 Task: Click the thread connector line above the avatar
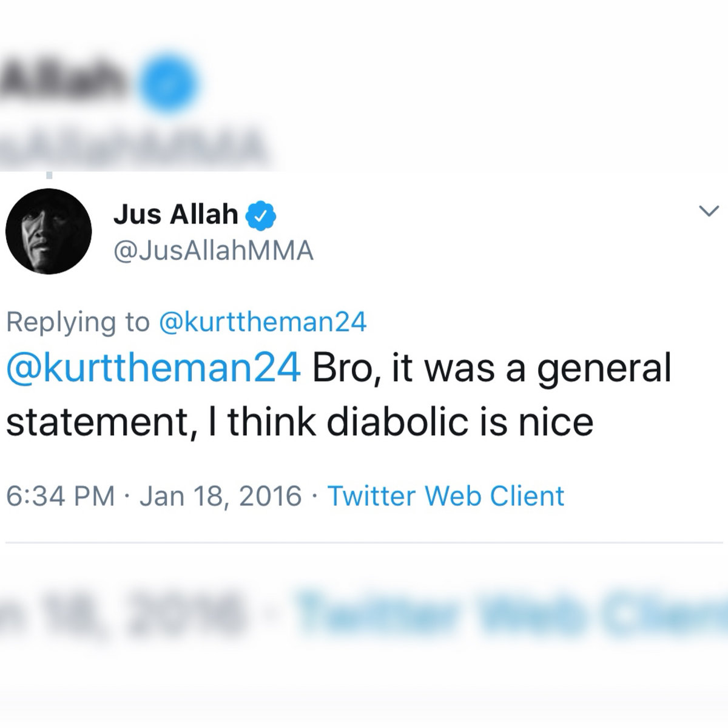coord(49,176)
